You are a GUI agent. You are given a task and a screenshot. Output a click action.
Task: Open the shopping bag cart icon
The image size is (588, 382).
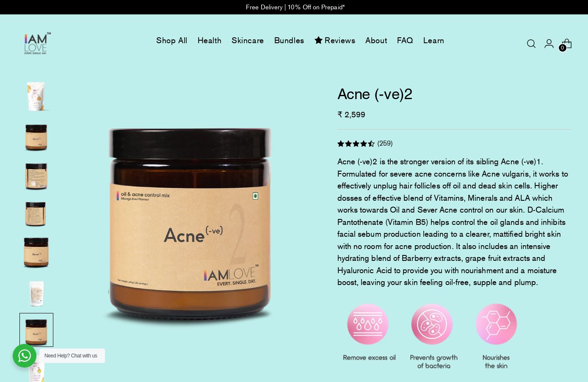(x=566, y=44)
